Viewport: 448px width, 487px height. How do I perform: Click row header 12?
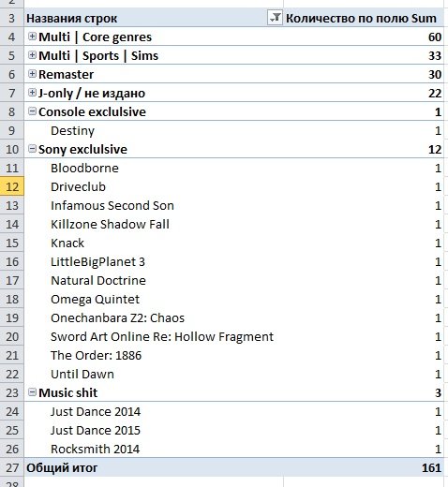tap(12, 186)
